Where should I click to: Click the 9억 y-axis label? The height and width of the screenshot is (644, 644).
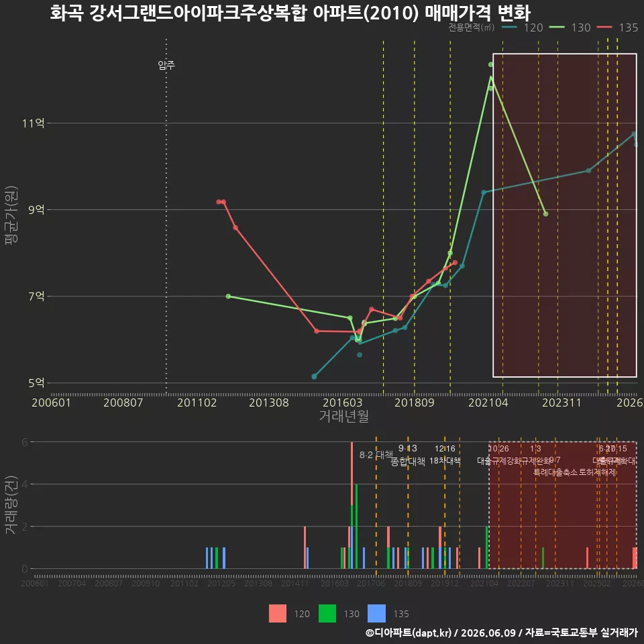(36, 209)
